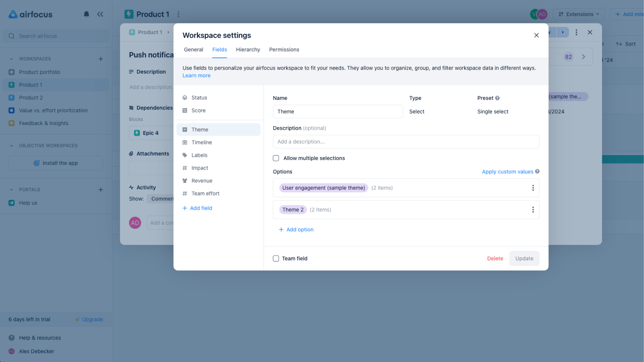This screenshot has height=362, width=644.
Task: Enable Allow multiple selections checkbox
Action: point(276,158)
